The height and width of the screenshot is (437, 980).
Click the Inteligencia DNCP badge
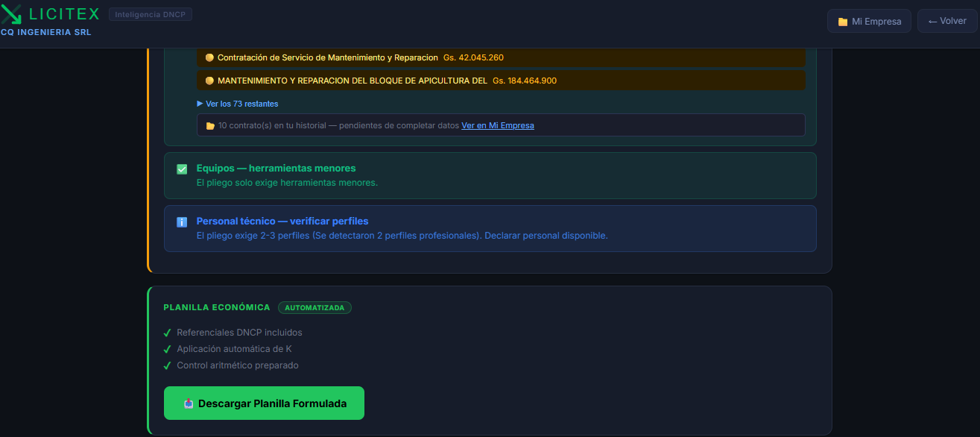(151, 14)
